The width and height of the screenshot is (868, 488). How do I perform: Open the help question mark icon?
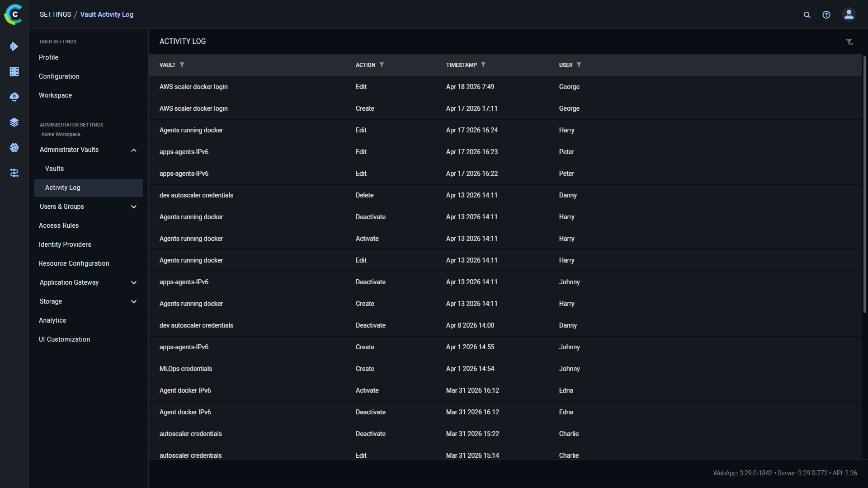point(826,15)
